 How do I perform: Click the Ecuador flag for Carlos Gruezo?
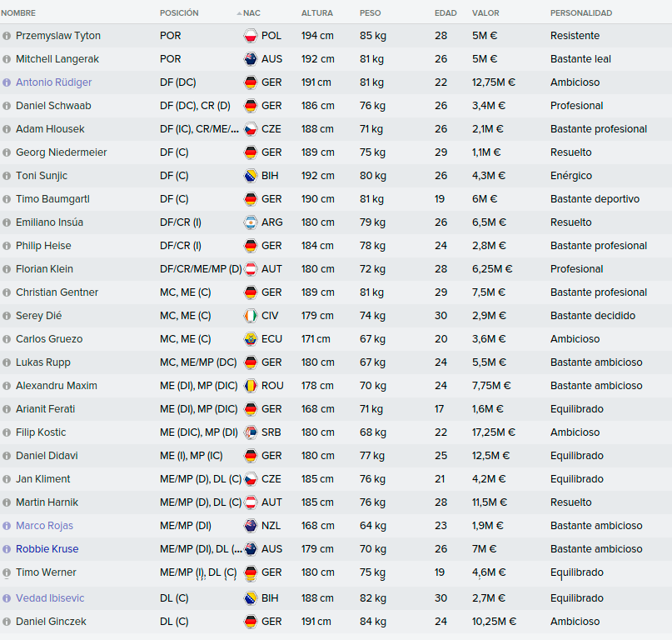tap(251, 339)
